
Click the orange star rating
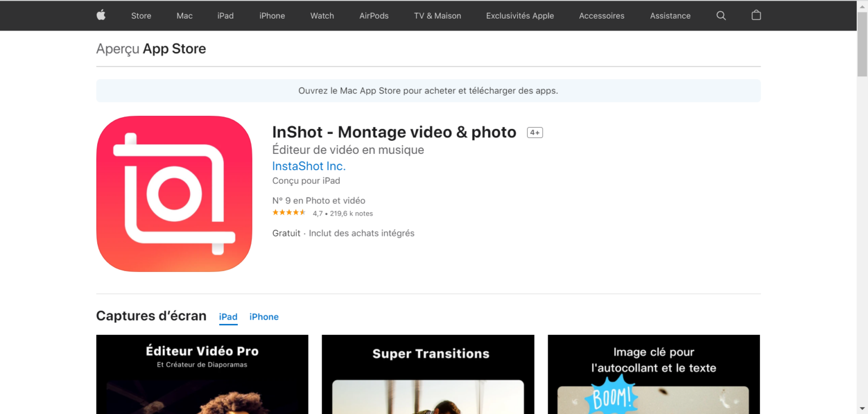pyautogui.click(x=289, y=213)
